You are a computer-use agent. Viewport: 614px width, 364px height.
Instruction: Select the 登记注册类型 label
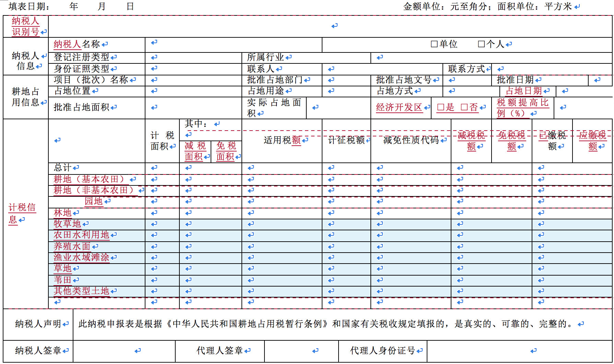pos(81,57)
